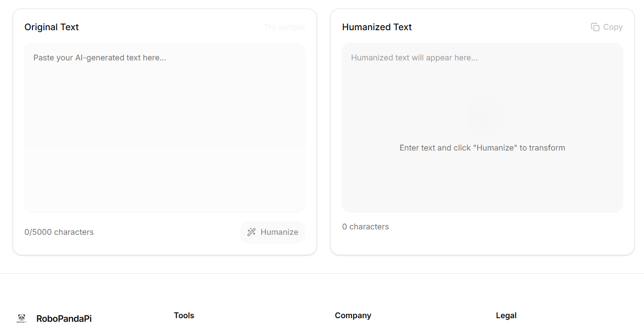The image size is (644, 329).
Task: Click the Copy icon beside 'Copy' label
Action: [595, 27]
